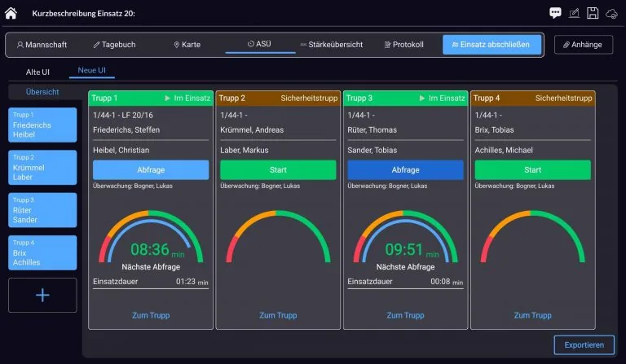Click the edit note icon in header
The height and width of the screenshot is (364, 626).
pos(574,13)
